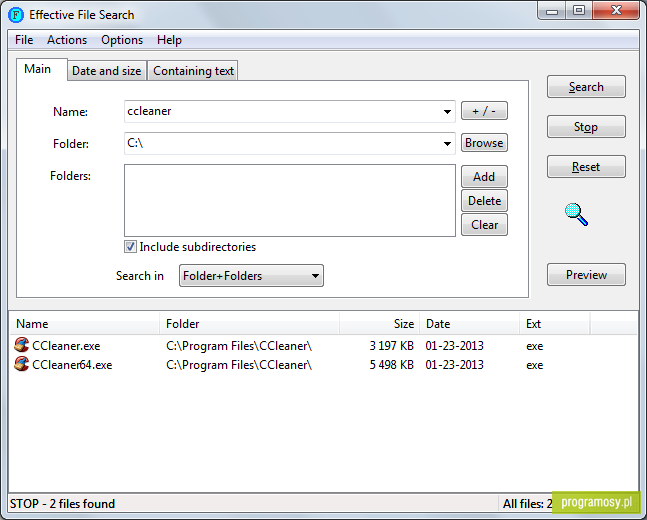Open the Actions menu
Image resolution: width=647 pixels, height=520 pixels.
pos(67,40)
